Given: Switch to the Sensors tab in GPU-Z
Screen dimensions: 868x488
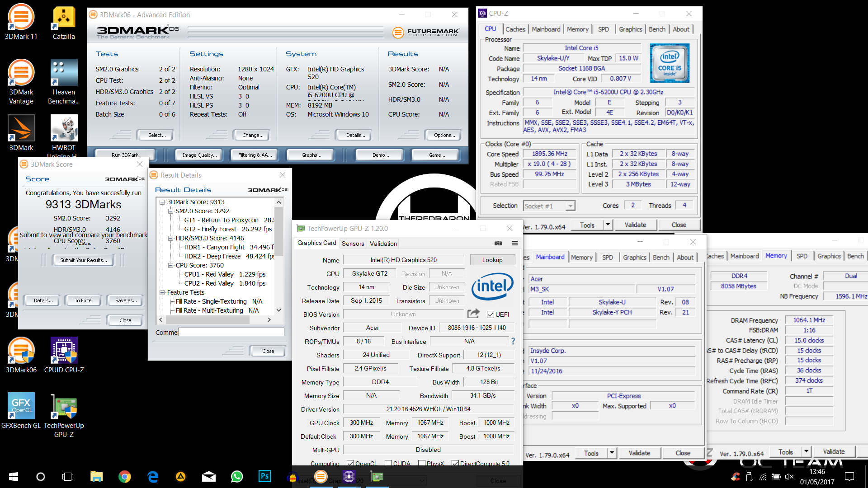Looking at the screenshot, I should (353, 243).
